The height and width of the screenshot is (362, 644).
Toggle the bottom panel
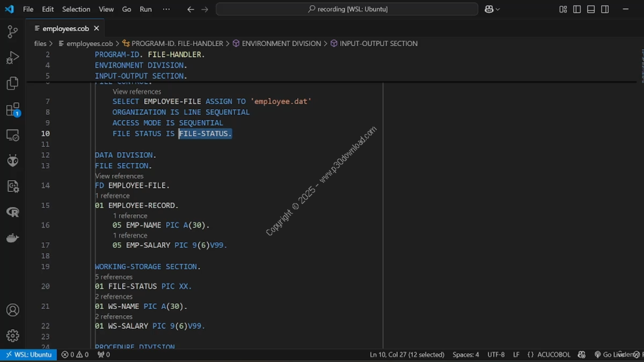(591, 9)
